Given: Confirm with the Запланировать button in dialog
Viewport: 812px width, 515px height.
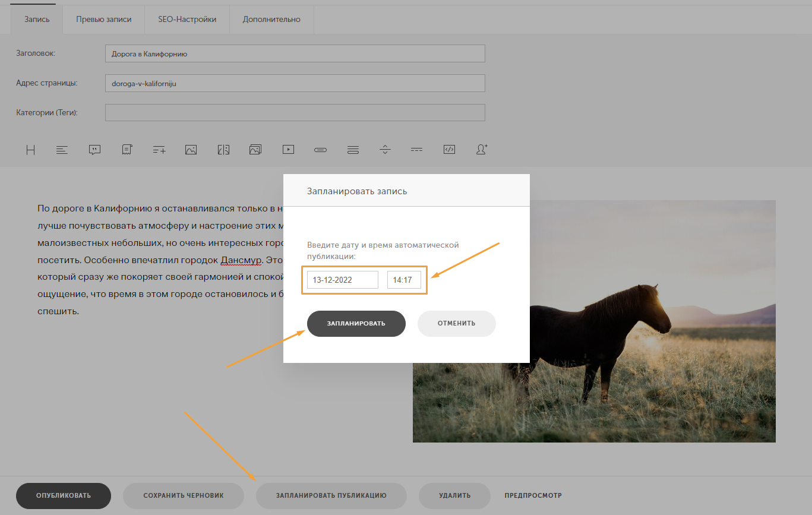Looking at the screenshot, I should [356, 324].
